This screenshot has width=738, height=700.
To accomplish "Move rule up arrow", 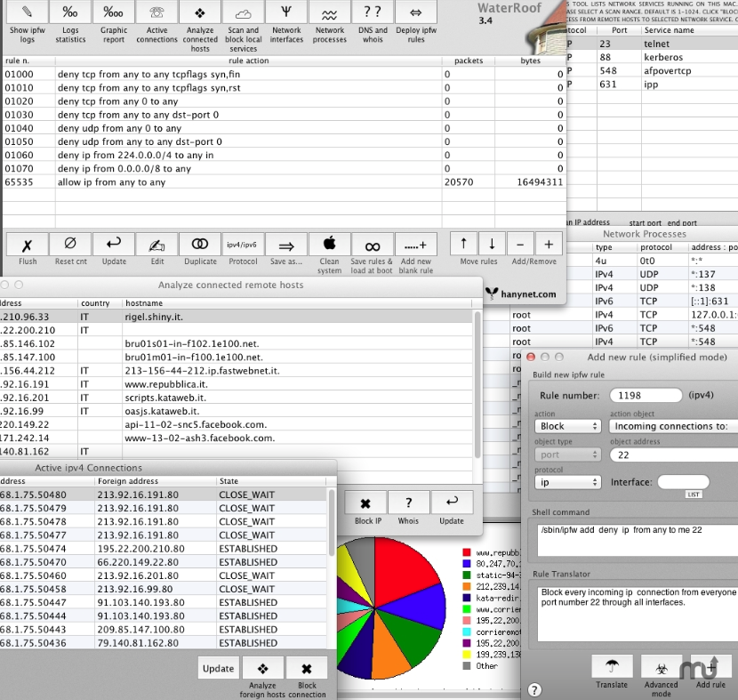I will point(463,245).
